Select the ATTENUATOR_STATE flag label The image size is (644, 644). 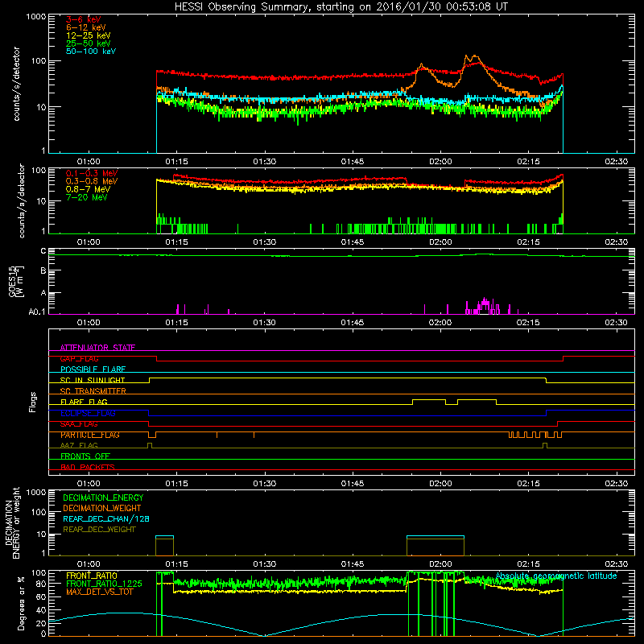pyautogui.click(x=97, y=348)
